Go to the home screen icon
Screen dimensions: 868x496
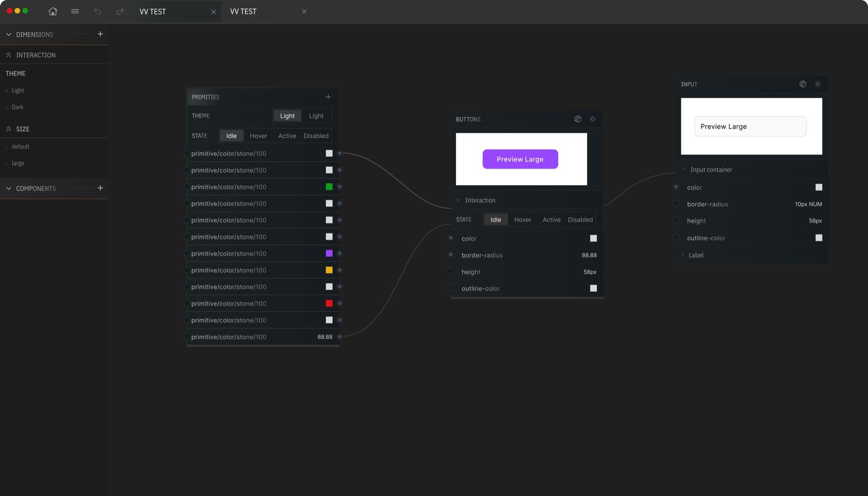pyautogui.click(x=53, y=11)
